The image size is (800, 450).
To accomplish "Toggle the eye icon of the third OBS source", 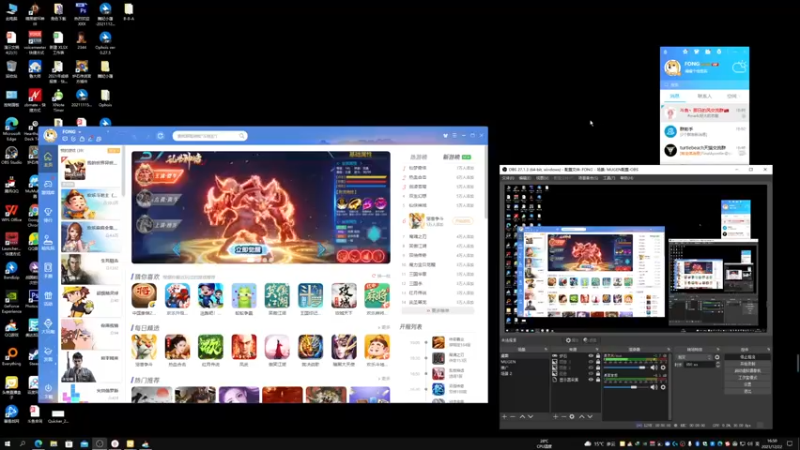I will 591,368.
